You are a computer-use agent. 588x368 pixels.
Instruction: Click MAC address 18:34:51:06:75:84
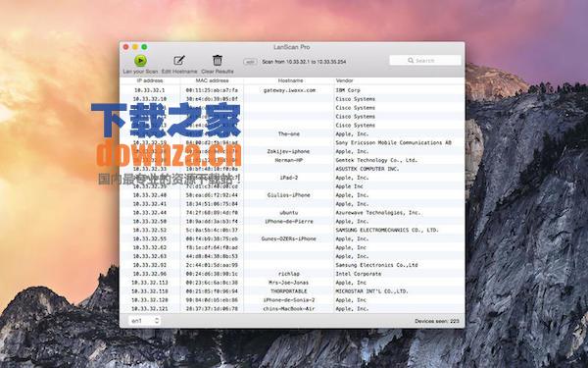212,204
